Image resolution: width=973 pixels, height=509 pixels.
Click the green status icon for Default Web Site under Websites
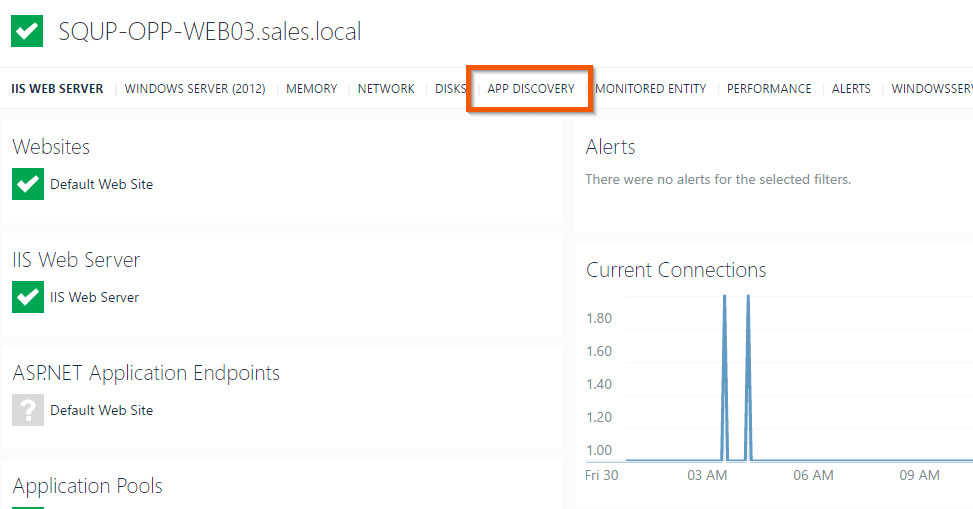tap(28, 184)
